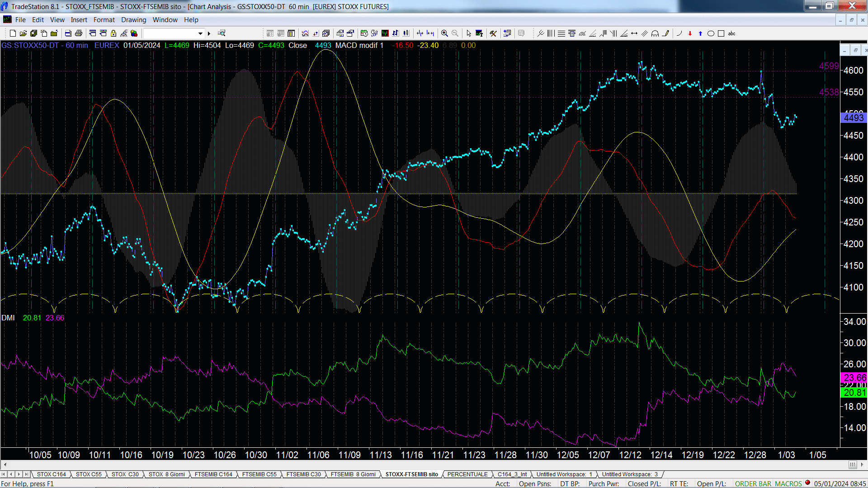Open the File menu
Image resolution: width=868 pixels, height=488 pixels.
point(20,20)
